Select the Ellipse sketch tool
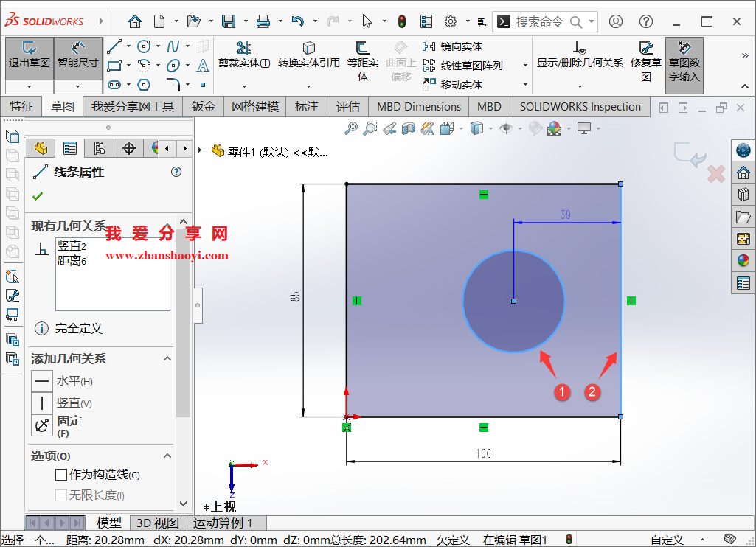Viewport: 756px width, 547px height. tap(173, 65)
